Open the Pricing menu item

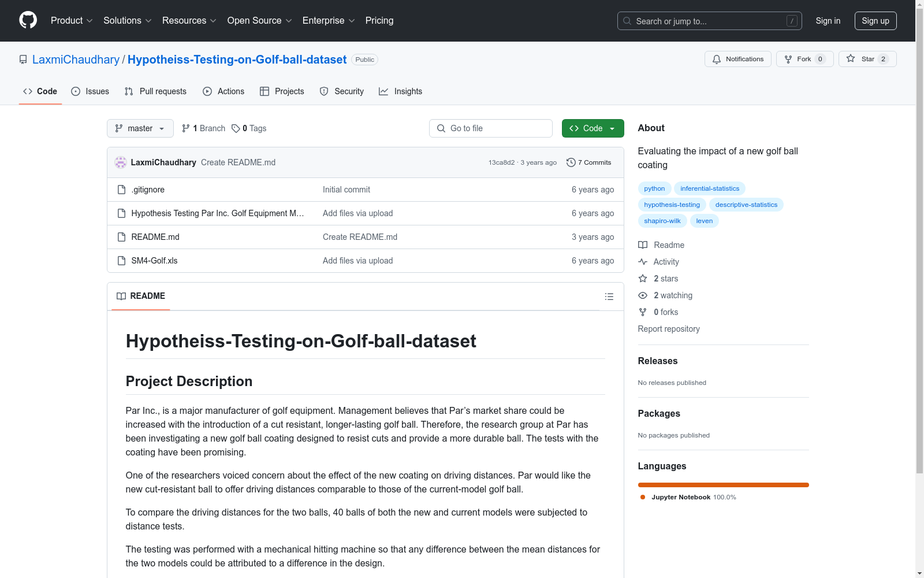click(x=379, y=21)
